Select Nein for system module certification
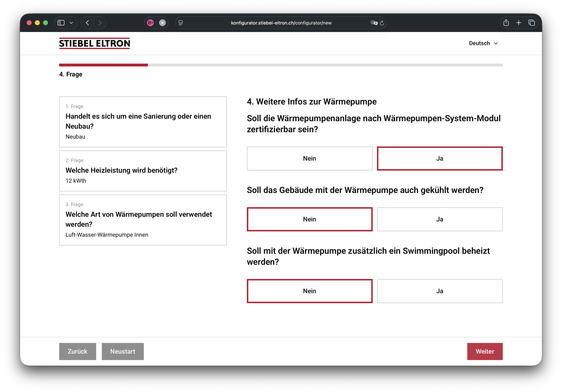This screenshot has width=562, height=392. click(x=309, y=158)
